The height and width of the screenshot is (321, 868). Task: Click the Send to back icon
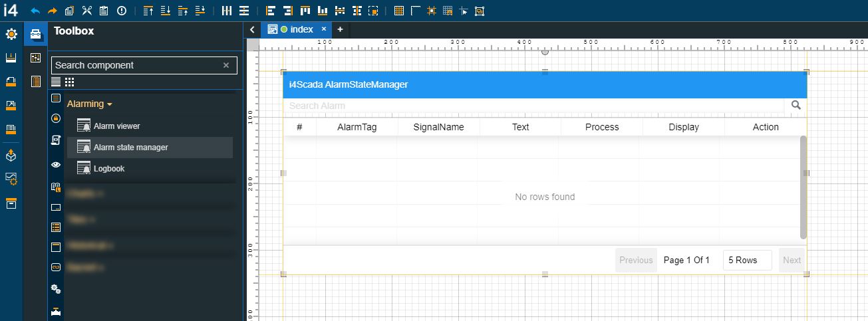point(166,11)
